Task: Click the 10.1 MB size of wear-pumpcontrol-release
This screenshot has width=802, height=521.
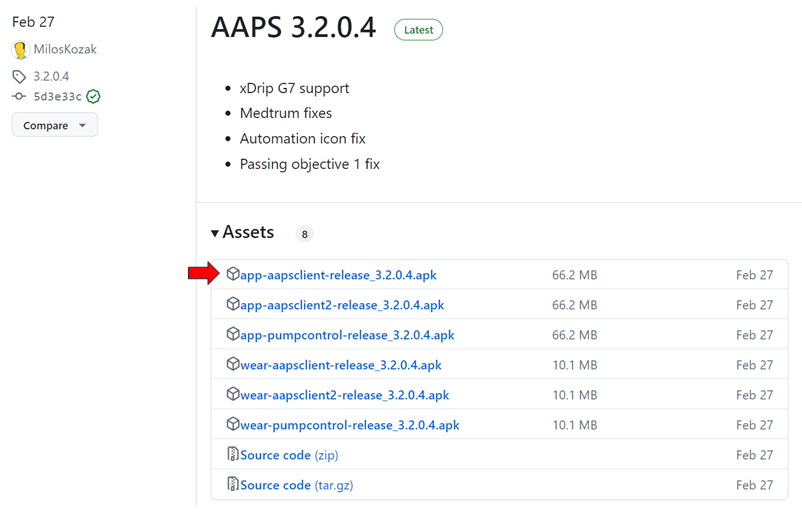Action: [x=574, y=425]
